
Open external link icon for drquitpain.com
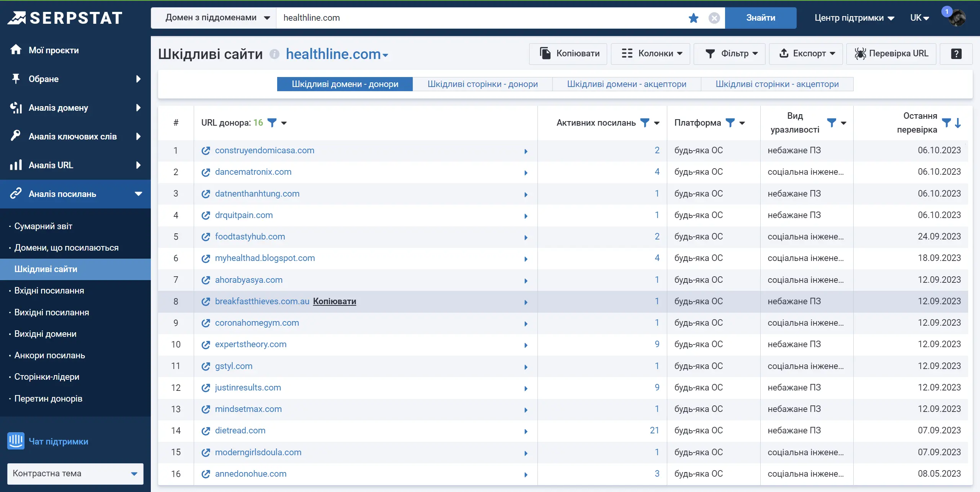206,215
